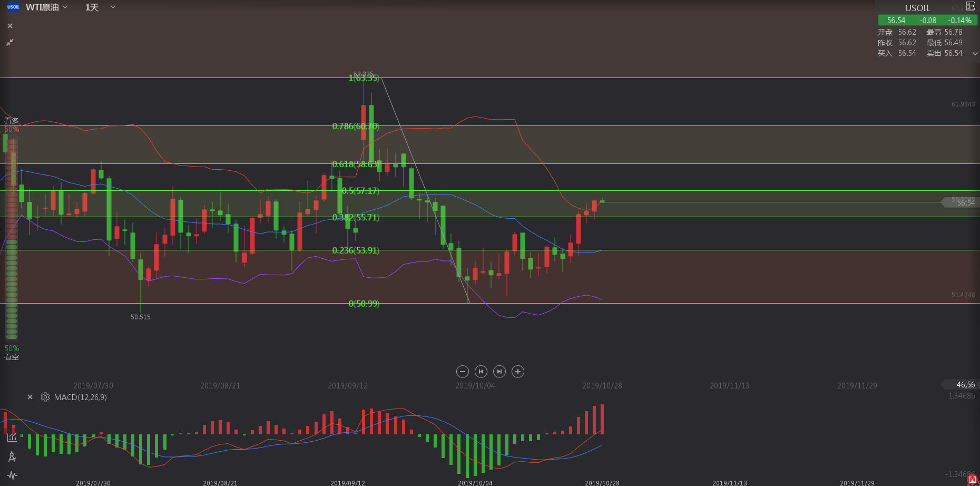Click the MACD(12,26,9) indicator label
The width and height of the screenshot is (980, 486).
pos(81,397)
